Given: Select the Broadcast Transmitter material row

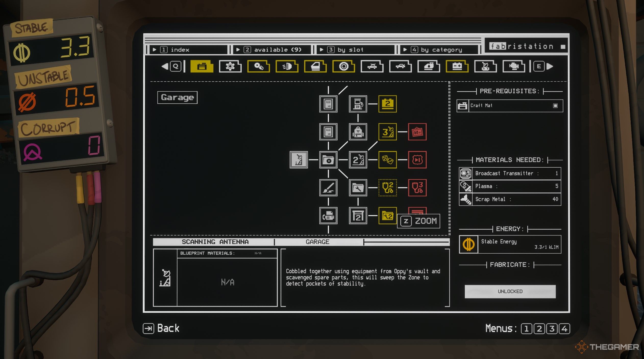Looking at the screenshot, I should [x=510, y=174].
